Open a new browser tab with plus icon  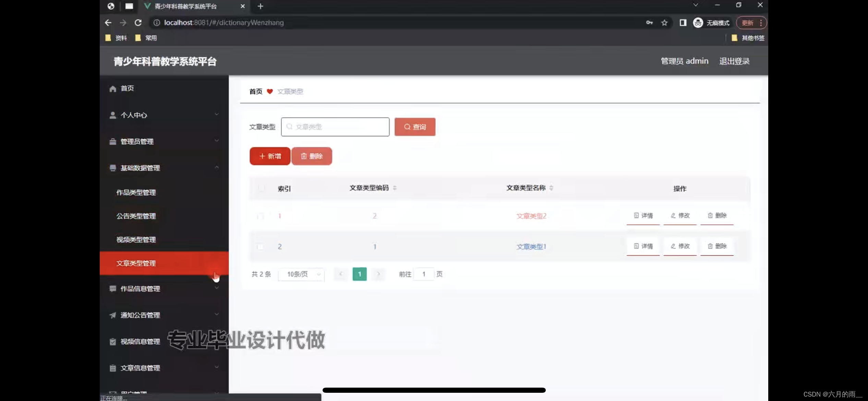coord(260,6)
